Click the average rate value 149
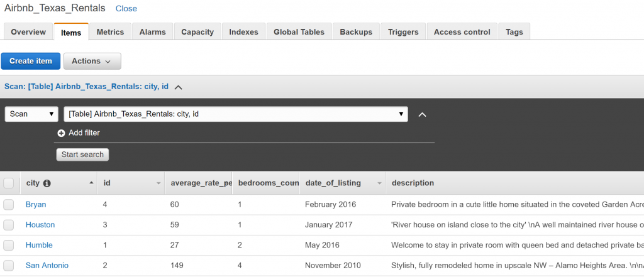 [177, 266]
